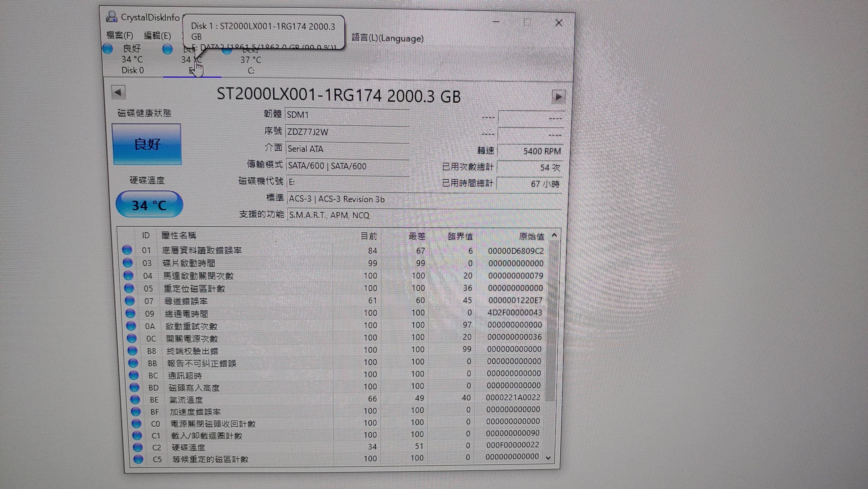
Task: Click the 屬性名稱 column header
Action: pyautogui.click(x=179, y=235)
